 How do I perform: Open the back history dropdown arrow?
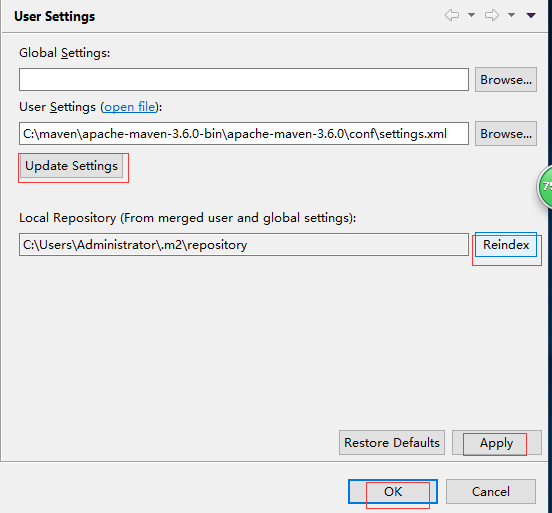click(471, 15)
